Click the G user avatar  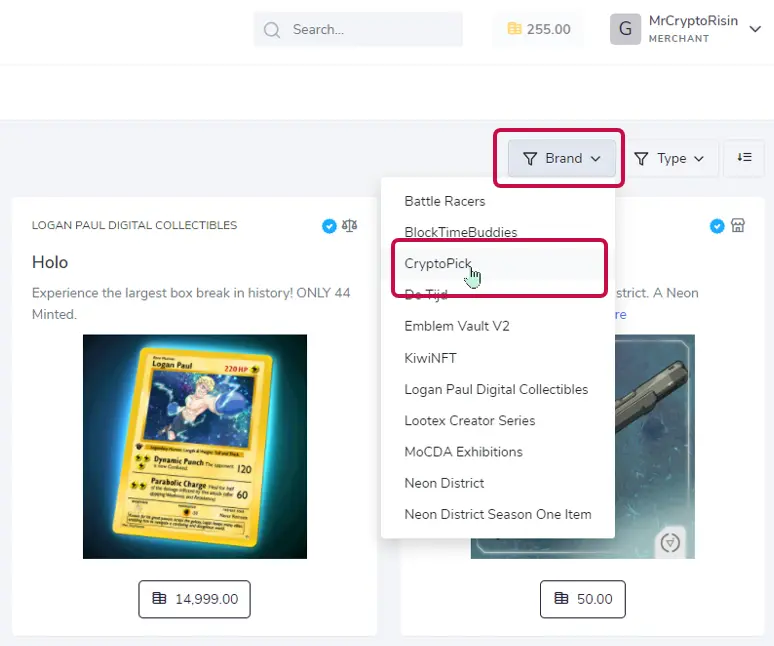coord(625,29)
